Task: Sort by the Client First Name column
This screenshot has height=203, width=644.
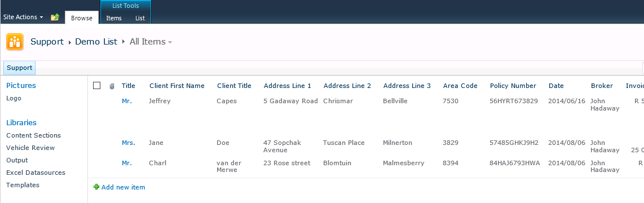Action: point(177,86)
